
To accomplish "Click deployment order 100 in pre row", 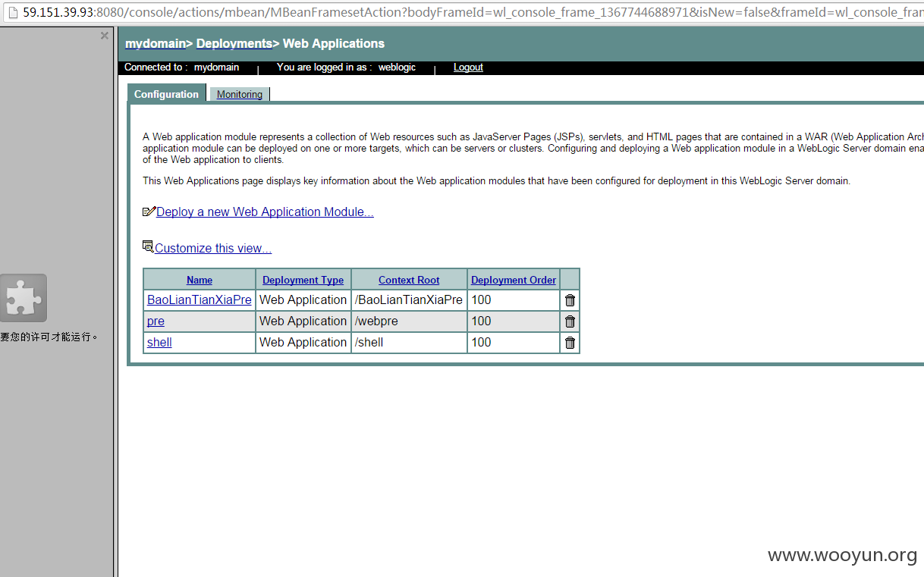I will click(x=514, y=321).
